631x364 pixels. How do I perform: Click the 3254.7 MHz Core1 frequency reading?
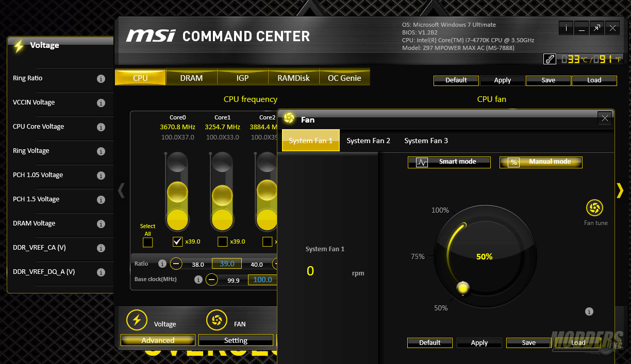223,127
